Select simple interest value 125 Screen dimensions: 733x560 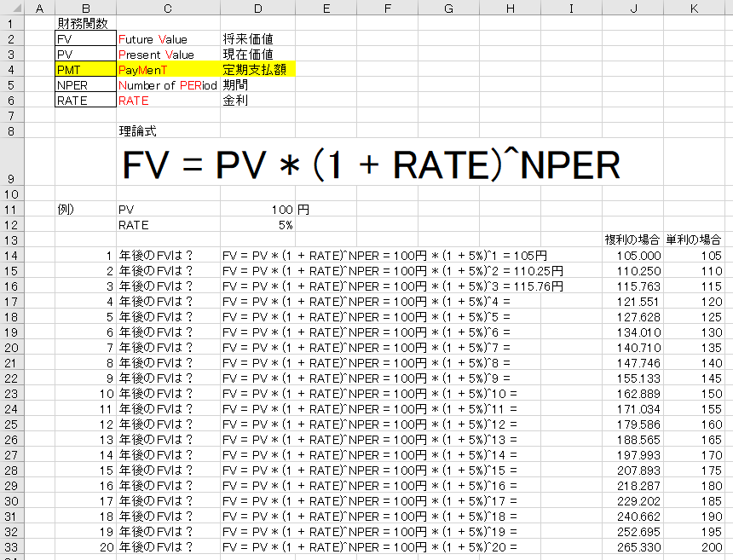tap(694, 317)
